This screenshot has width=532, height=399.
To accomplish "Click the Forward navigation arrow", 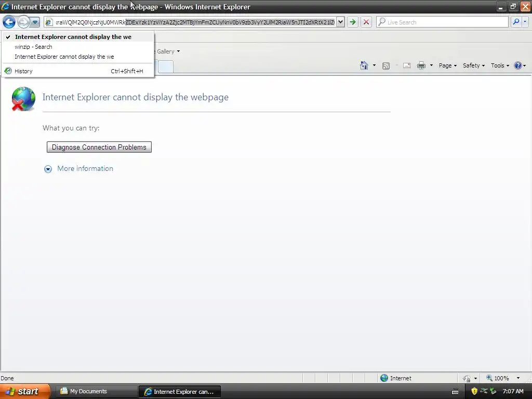I will tap(23, 22).
